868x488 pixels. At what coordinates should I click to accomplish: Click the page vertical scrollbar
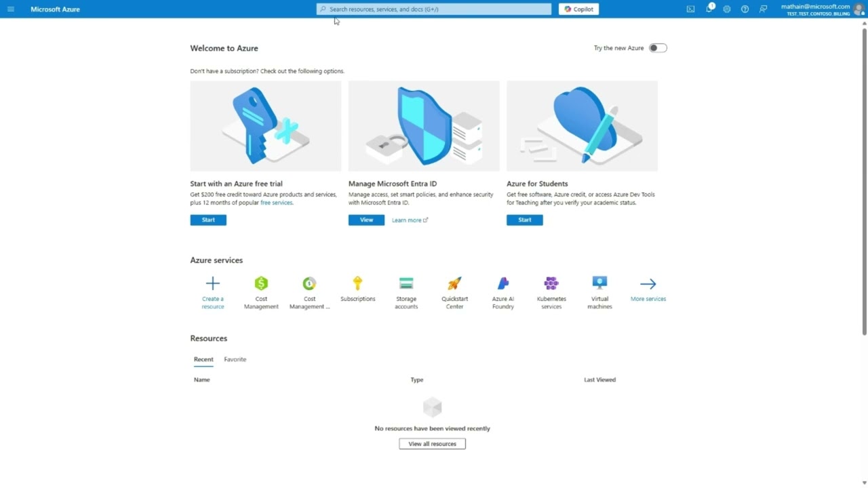864,182
